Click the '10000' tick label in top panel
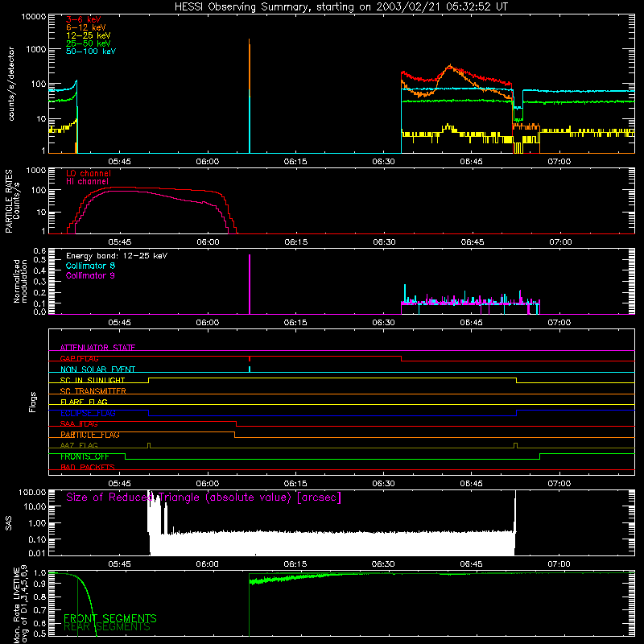The height and width of the screenshot is (644, 644). tap(34, 16)
